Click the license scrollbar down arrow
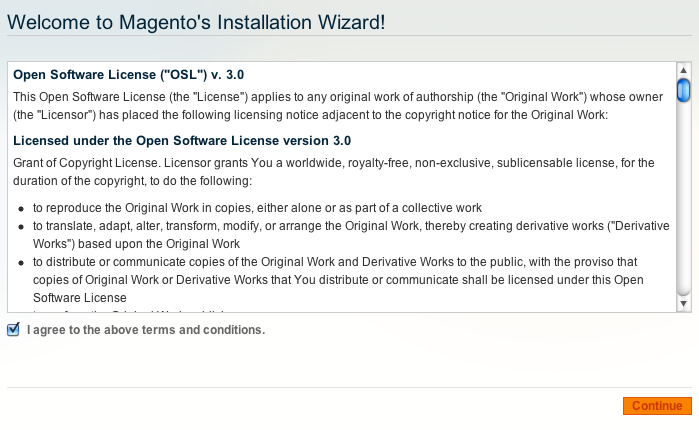 click(683, 304)
